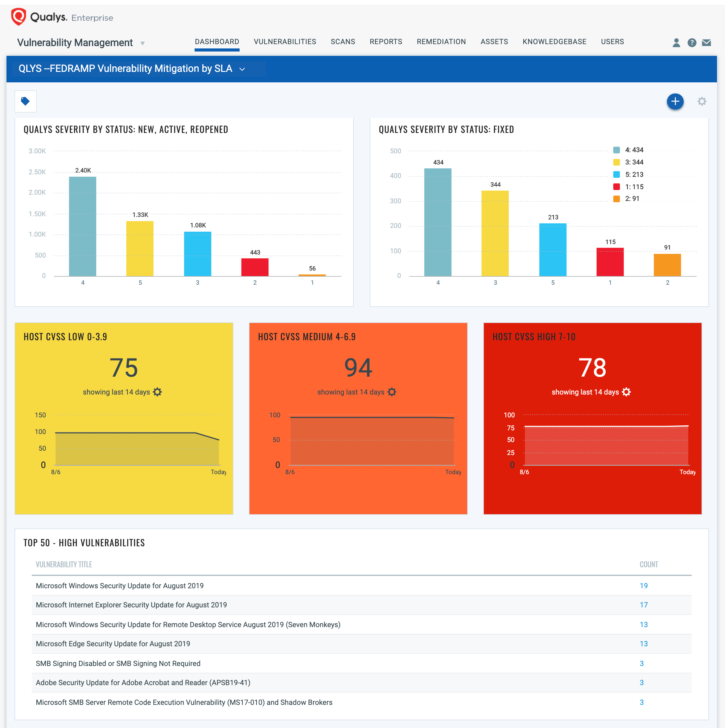
Task: Click Host CVSS High 7-10 widget title
Action: coord(534,337)
